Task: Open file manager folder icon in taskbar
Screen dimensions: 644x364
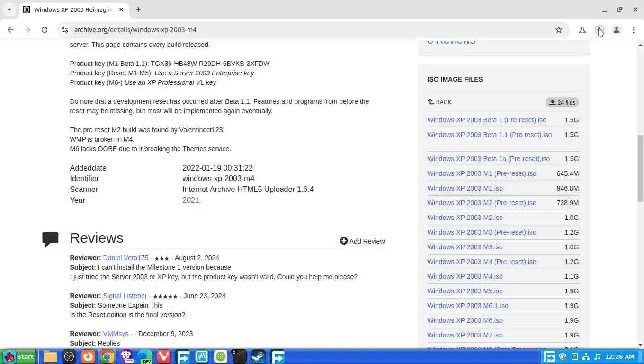Action: click(50, 356)
